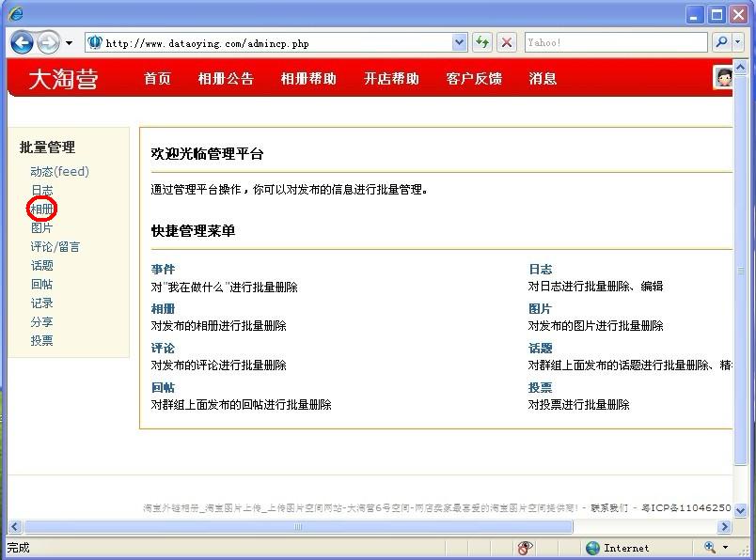Open the 图片 quick management link
756x560 pixels.
(541, 309)
